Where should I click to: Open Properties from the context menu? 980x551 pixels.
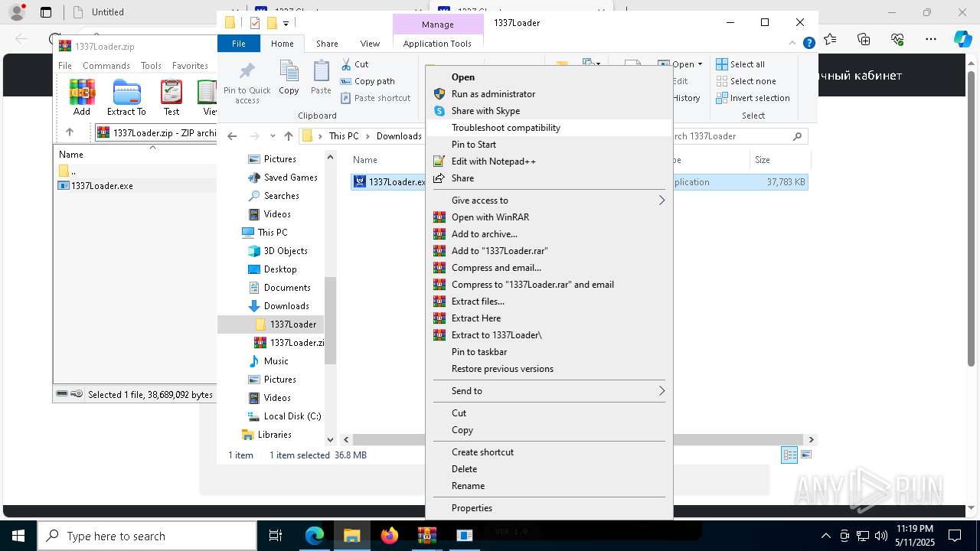549,507
